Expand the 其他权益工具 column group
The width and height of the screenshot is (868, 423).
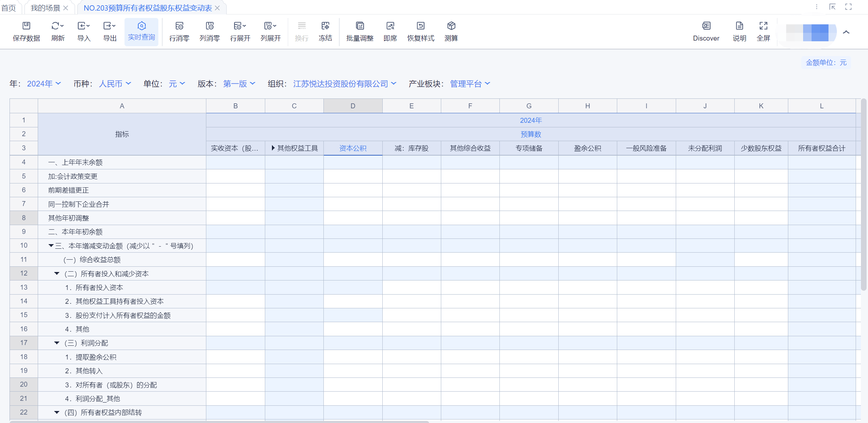(273, 148)
